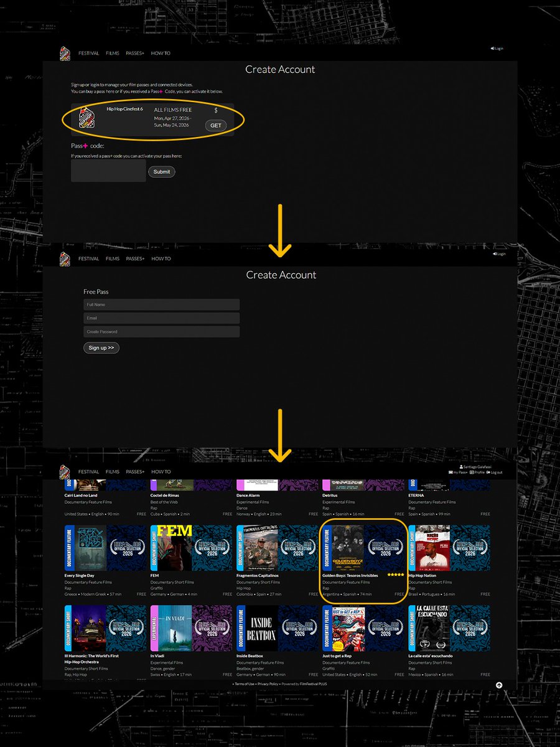Open FILMS menu on the Free Pass sign-up page
This screenshot has height=747, width=560.
[x=113, y=259]
